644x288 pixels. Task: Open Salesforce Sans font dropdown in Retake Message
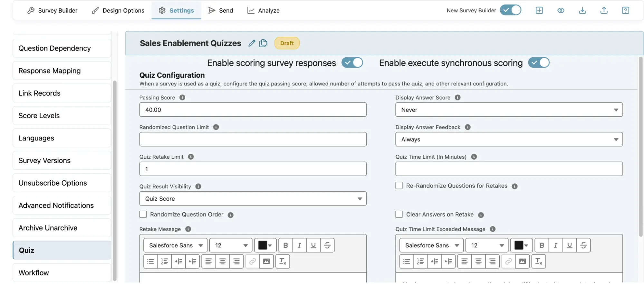(175, 245)
